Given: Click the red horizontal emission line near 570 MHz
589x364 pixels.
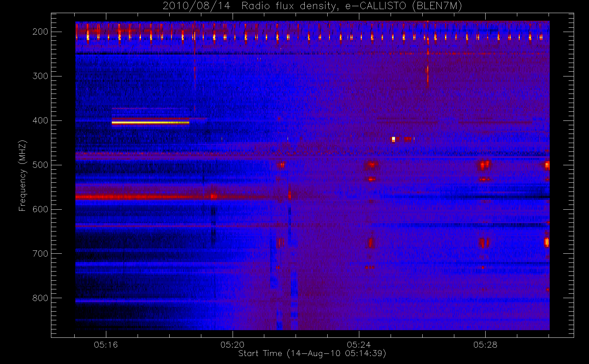Looking at the screenshot, I should [146, 197].
